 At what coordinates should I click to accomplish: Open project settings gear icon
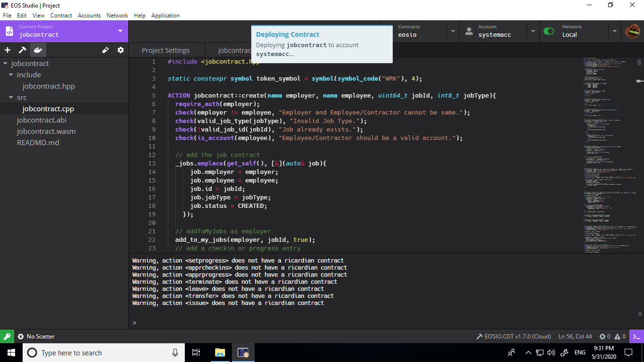121,50
